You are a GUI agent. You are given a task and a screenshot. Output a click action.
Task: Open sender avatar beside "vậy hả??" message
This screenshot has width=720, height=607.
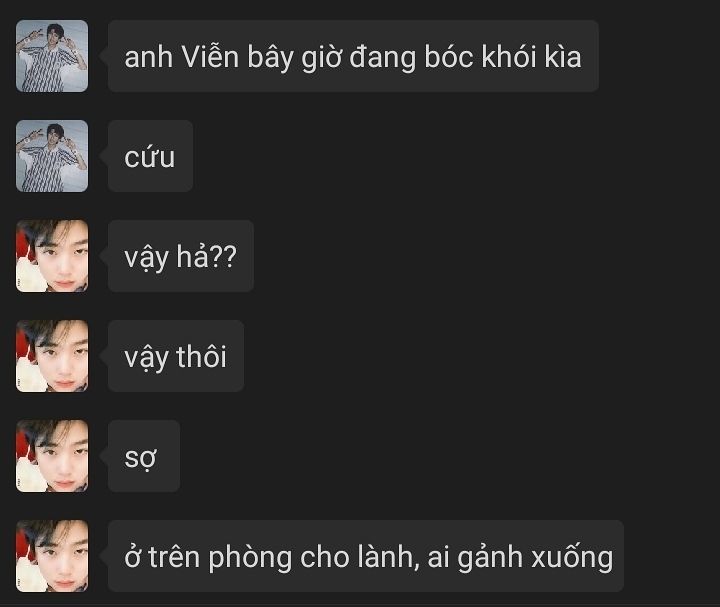tap(52, 256)
